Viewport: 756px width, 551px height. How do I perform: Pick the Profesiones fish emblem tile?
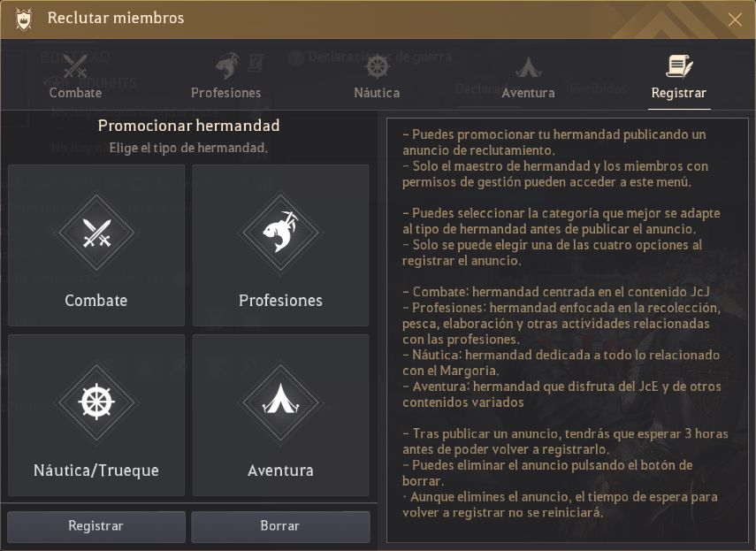point(280,233)
